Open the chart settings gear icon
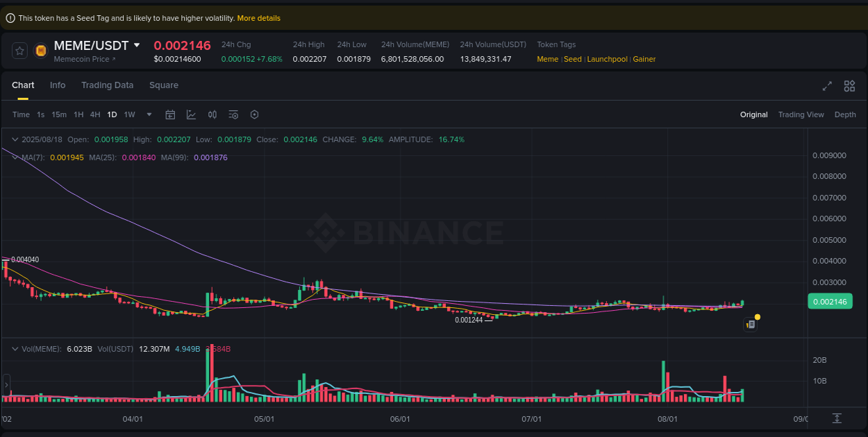 point(254,114)
